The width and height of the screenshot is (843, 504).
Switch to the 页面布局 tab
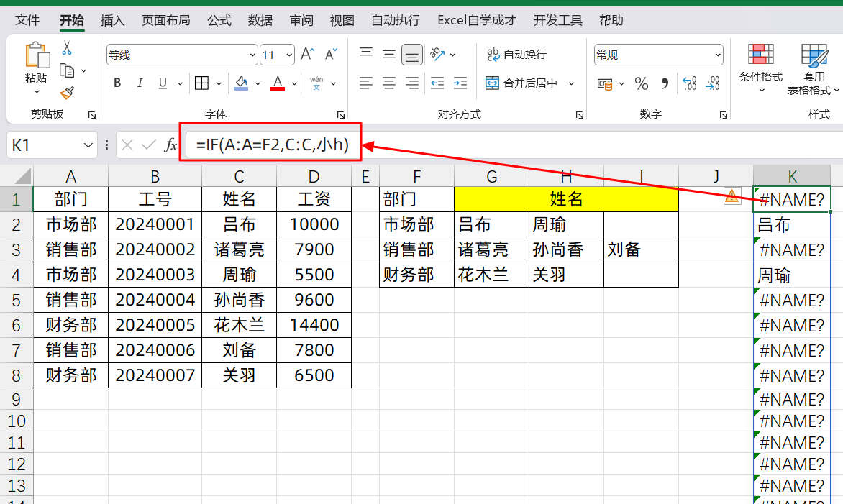tap(165, 20)
